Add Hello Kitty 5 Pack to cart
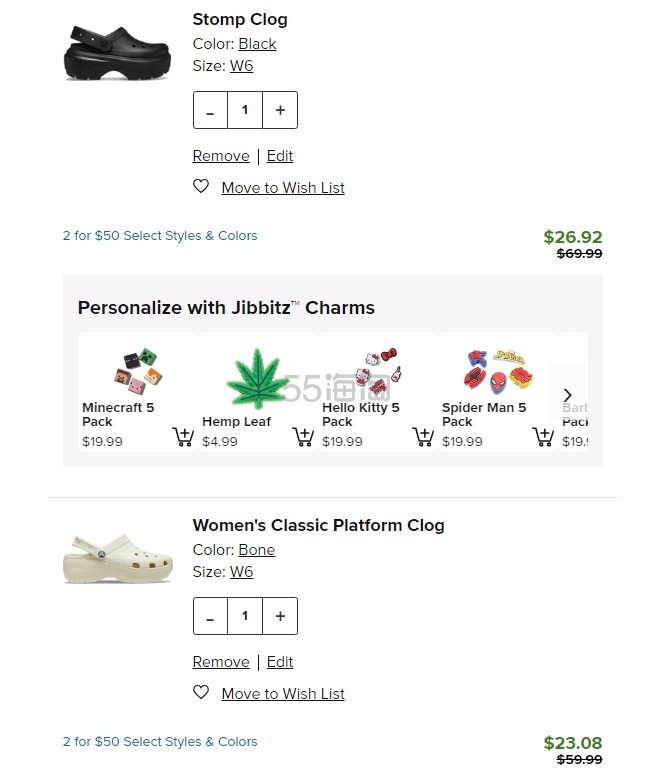 (x=423, y=436)
